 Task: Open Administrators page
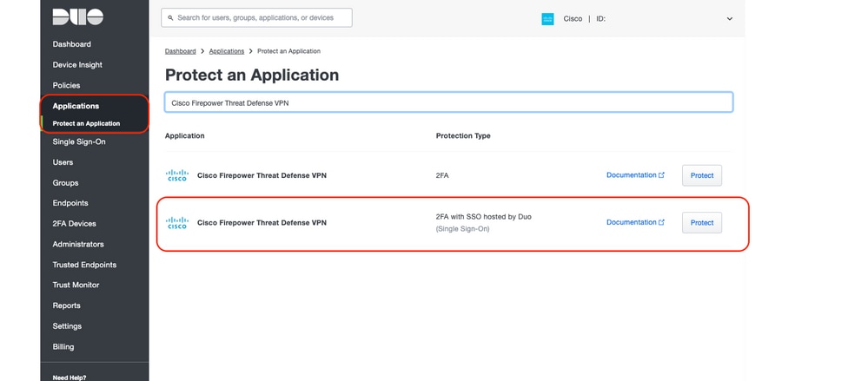point(78,244)
